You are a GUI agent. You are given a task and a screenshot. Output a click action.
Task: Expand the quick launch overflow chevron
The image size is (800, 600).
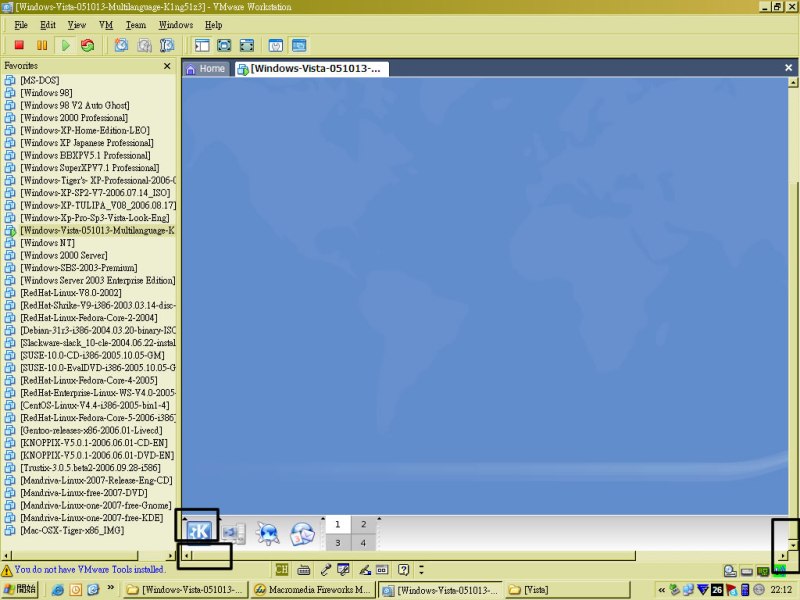(111, 588)
